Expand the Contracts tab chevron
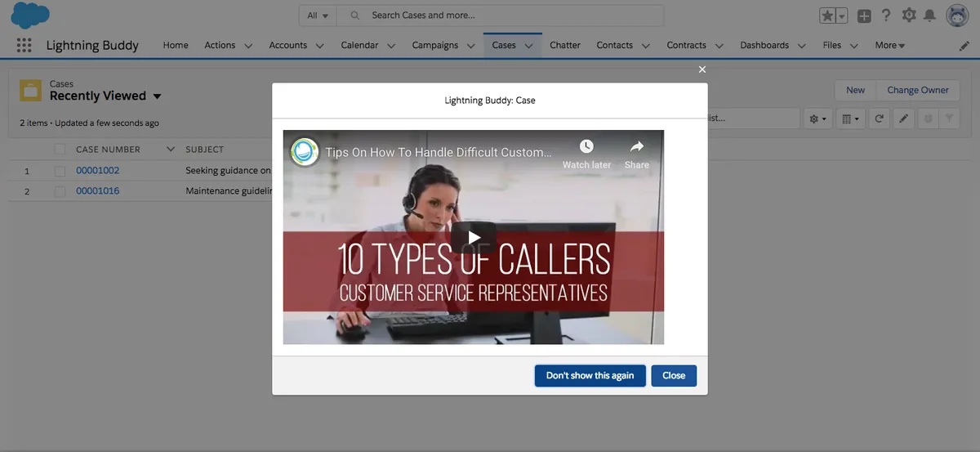This screenshot has height=452, width=980. click(x=719, y=46)
